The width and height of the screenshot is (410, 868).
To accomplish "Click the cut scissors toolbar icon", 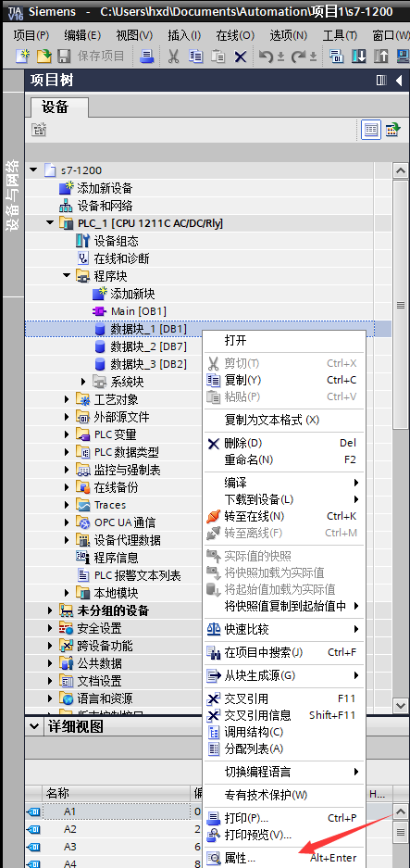I will [174, 56].
